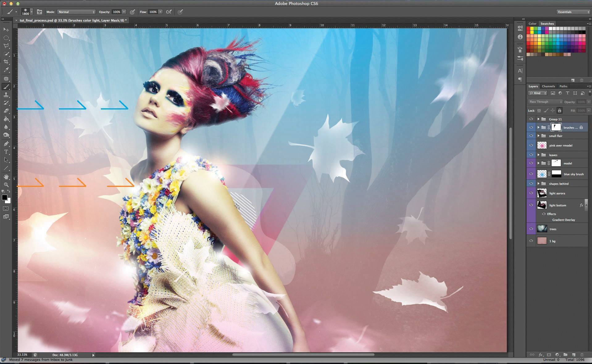The image size is (592, 364).
Task: Expand the small flair group
Action: (x=539, y=136)
